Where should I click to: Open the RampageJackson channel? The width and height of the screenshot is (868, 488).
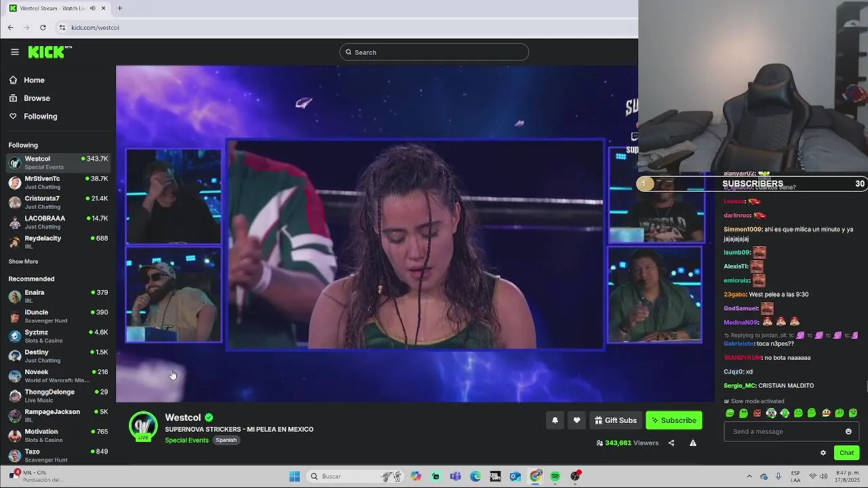58,415
